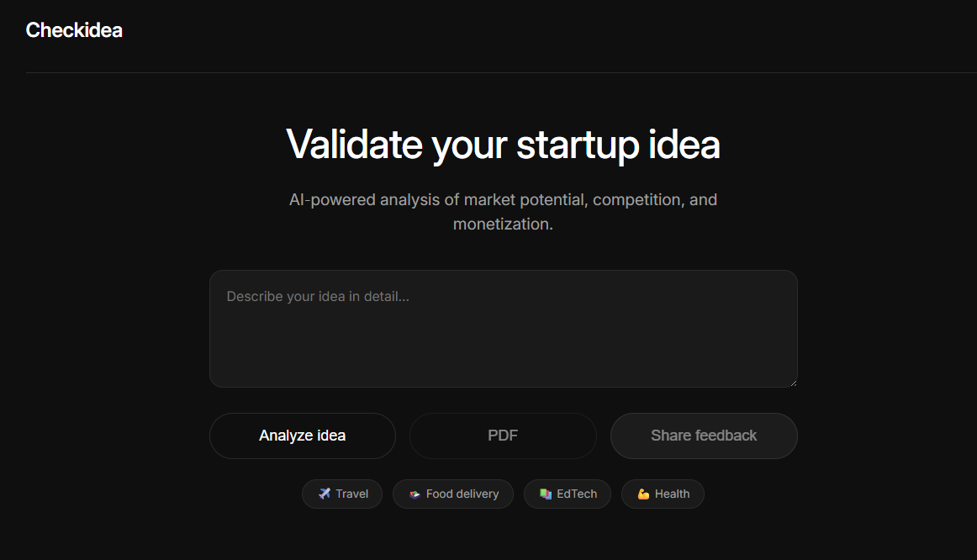The height and width of the screenshot is (560, 977).
Task: Select the EdTech example label
Action: click(577, 494)
